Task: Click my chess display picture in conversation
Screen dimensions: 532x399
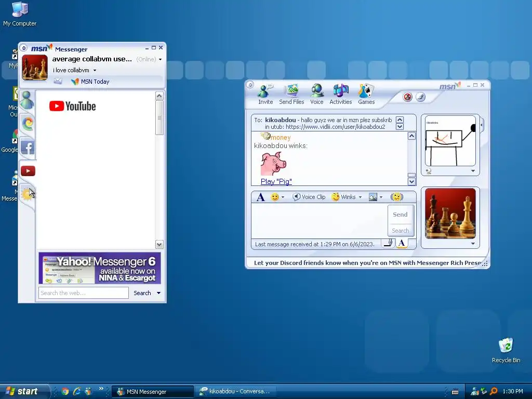Action: pos(450,214)
